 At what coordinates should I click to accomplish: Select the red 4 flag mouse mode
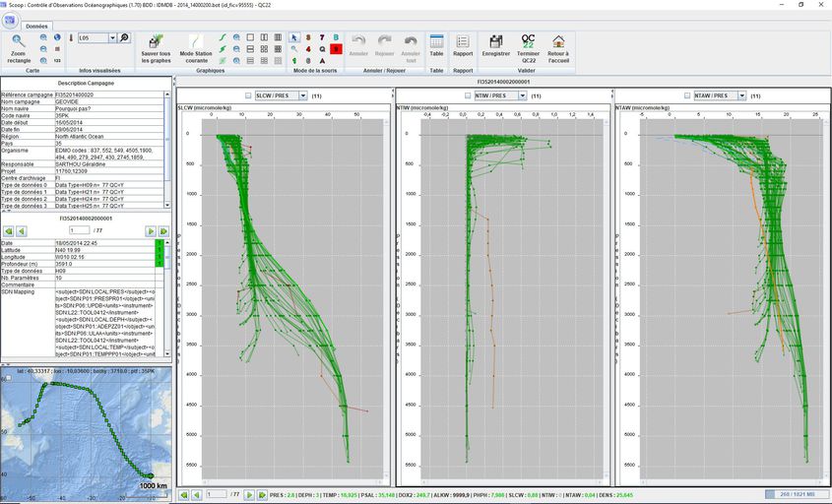[x=308, y=49]
